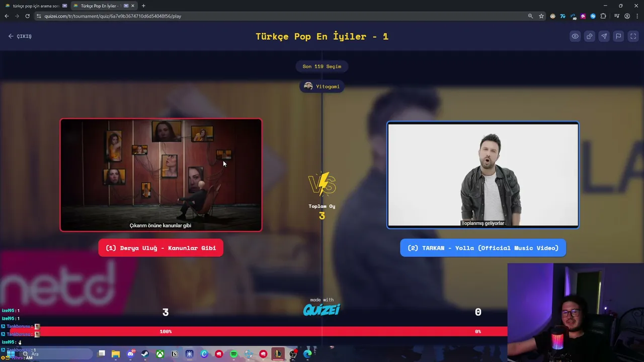The height and width of the screenshot is (362, 644).
Task: Go back using the ÇIKIŞ exit button
Action: (20, 36)
